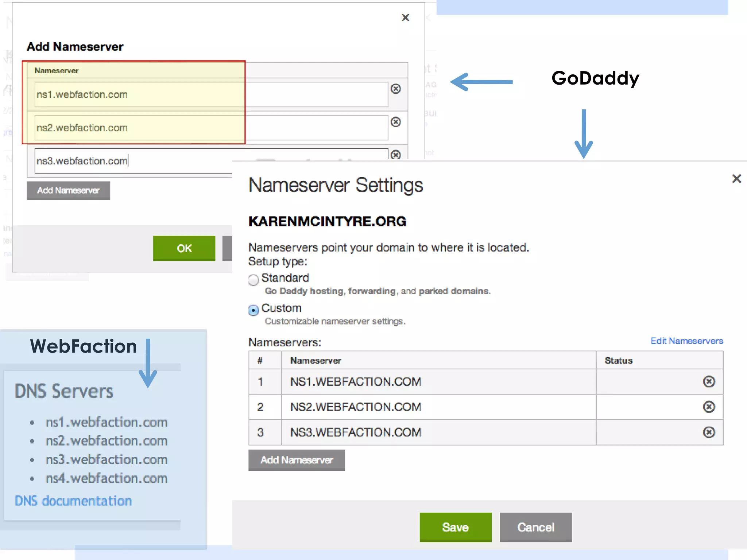
Task: Close the Add Nameserver dialog
Action: click(405, 17)
